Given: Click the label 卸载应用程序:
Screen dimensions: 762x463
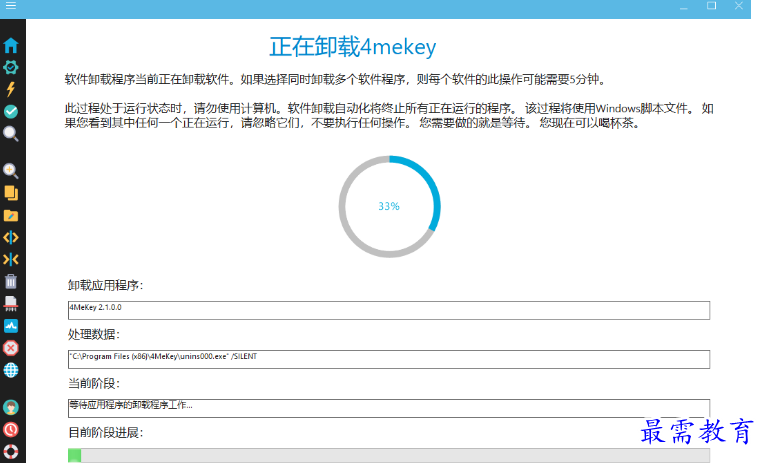Looking at the screenshot, I should click(105, 285).
